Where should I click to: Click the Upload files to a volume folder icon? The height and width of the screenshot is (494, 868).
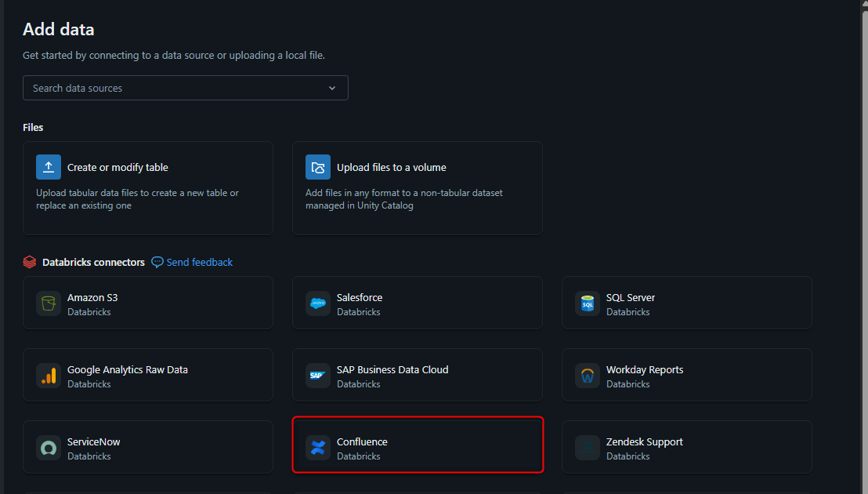318,167
